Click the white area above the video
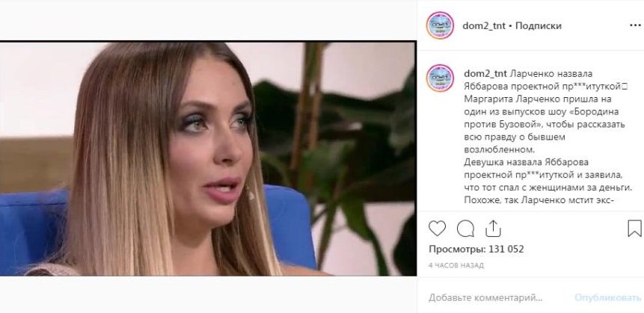Screen dimensions: 644x313 pos(208,20)
